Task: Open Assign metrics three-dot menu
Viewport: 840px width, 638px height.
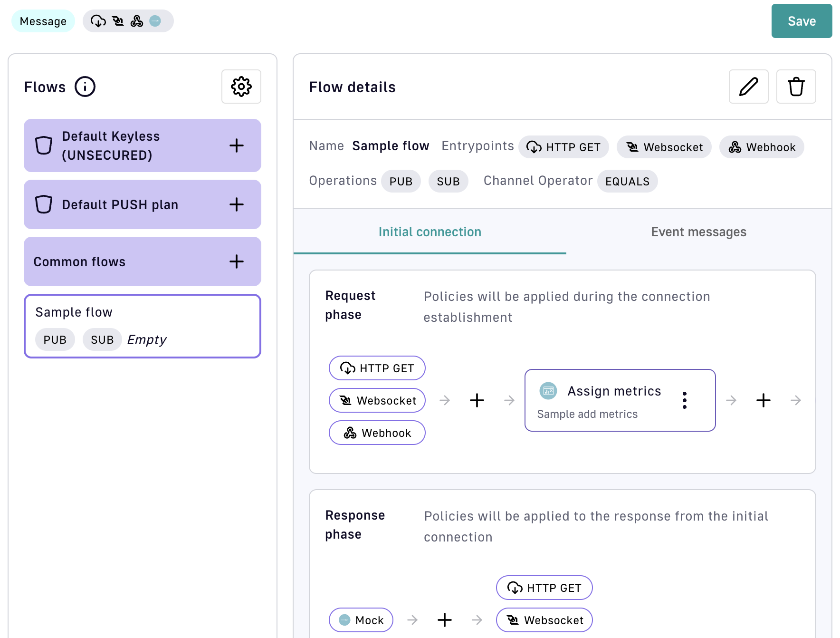Action: click(684, 400)
